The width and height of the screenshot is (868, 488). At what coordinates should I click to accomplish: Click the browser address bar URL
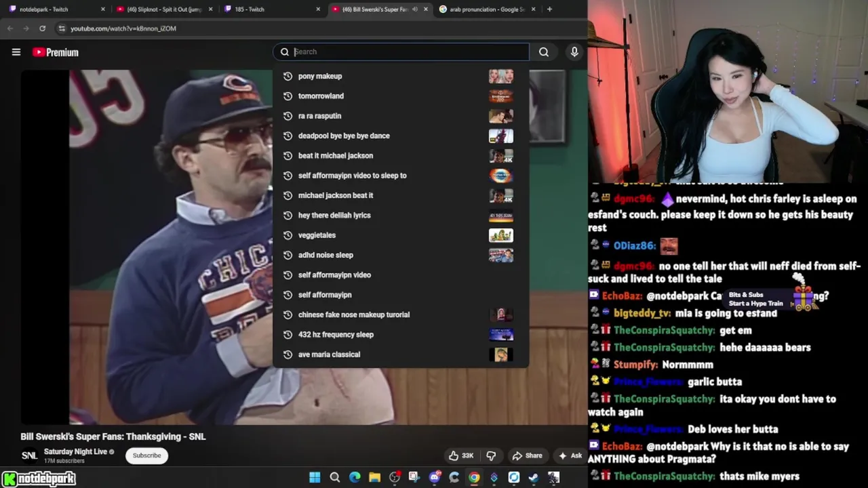pos(123,28)
